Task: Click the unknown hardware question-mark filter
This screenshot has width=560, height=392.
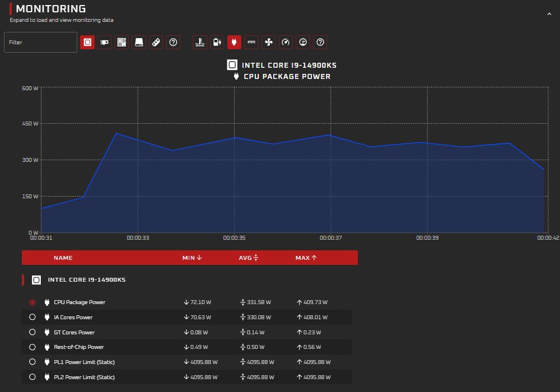Action: 173,42
